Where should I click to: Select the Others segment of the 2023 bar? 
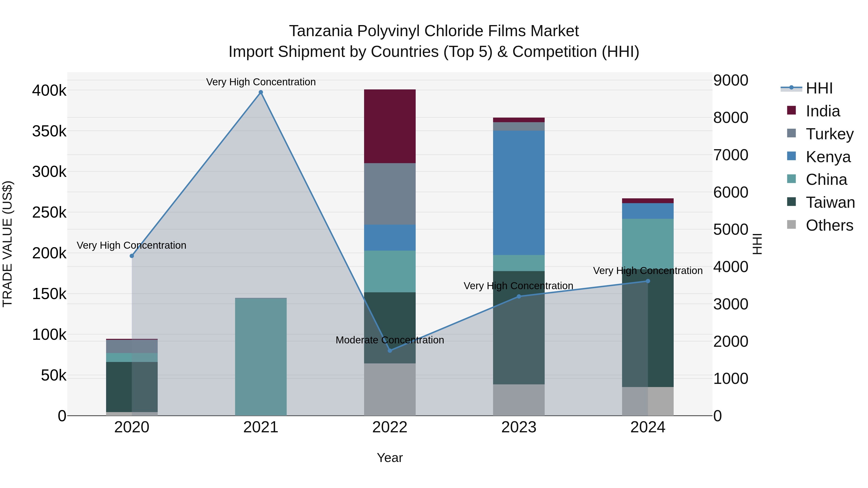[x=519, y=400]
